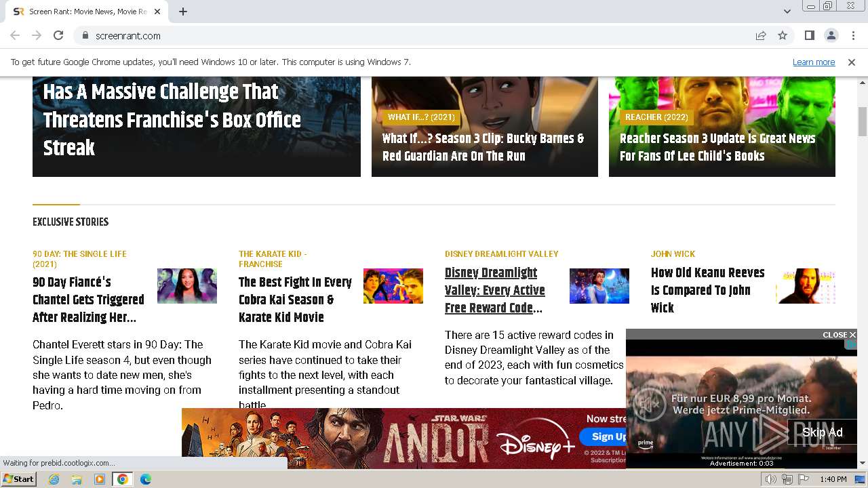Open The Karate Kid - Franchise category

(x=273, y=259)
